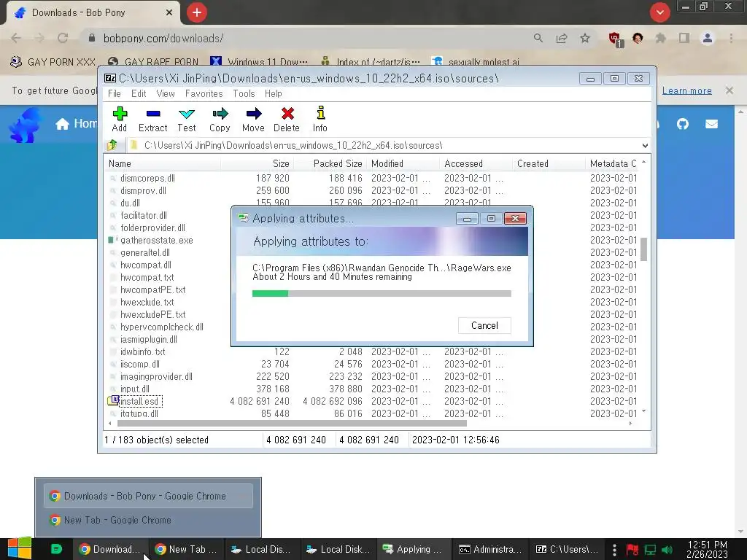Select Downloads - Bob Pony Chrome window preview
Image resolution: width=747 pixels, height=560 pixels.
point(148,496)
